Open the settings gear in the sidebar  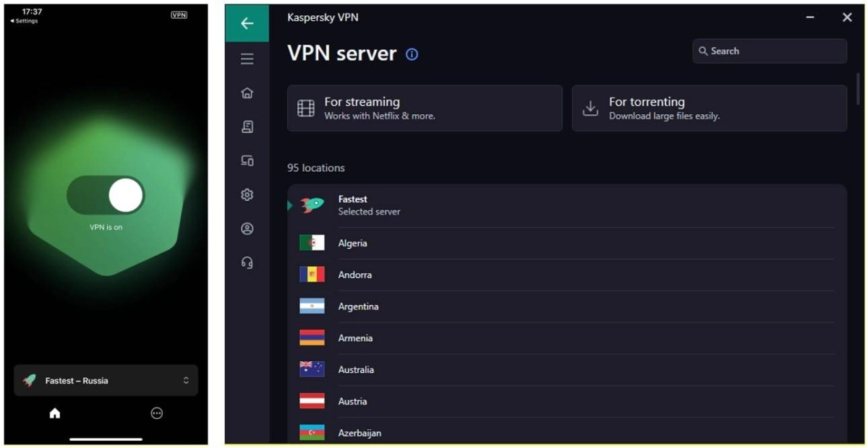pos(247,195)
